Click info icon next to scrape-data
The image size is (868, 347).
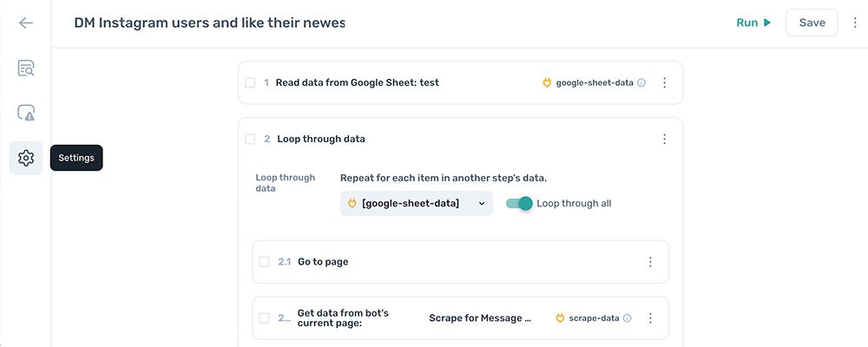click(x=628, y=318)
